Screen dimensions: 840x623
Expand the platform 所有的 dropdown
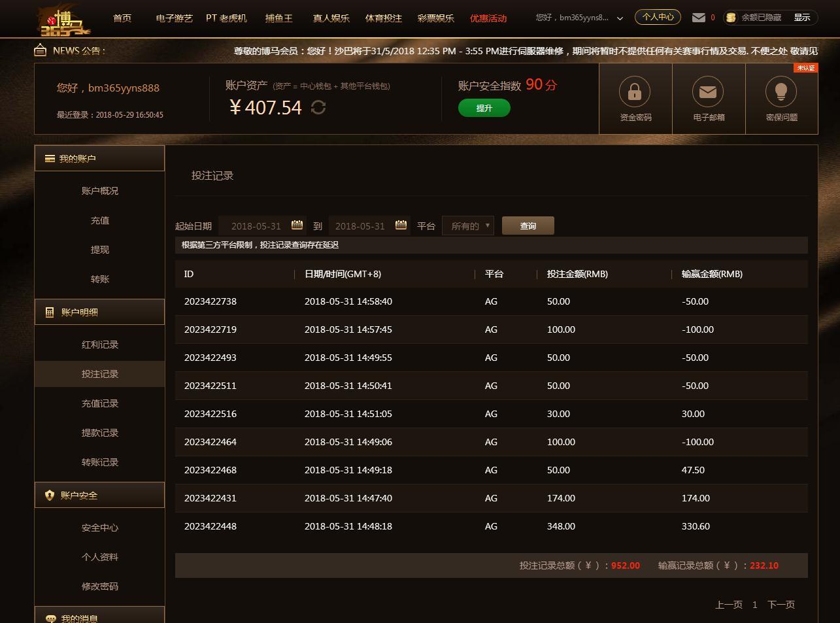click(x=468, y=226)
